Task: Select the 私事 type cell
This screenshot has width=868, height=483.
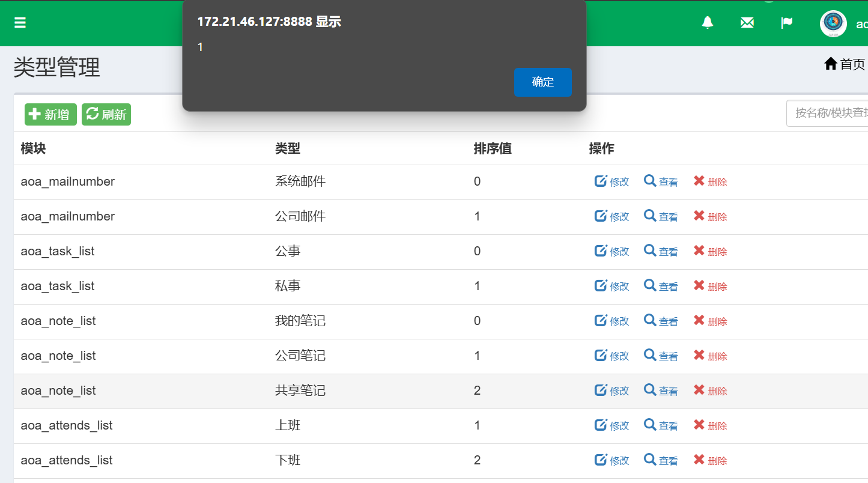Action: click(x=288, y=286)
